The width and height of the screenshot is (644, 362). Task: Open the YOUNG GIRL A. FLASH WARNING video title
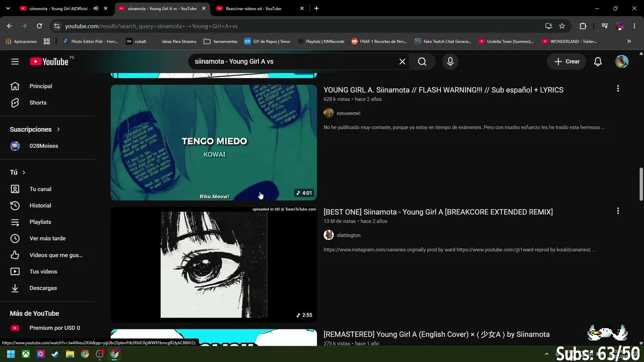pyautogui.click(x=443, y=90)
